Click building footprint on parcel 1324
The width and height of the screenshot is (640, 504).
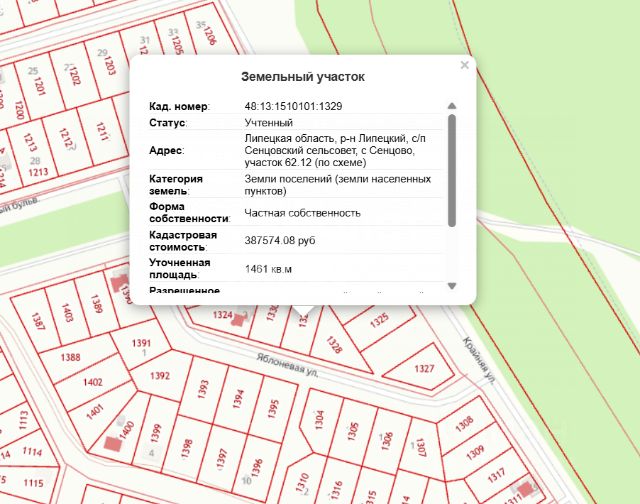click(237, 320)
